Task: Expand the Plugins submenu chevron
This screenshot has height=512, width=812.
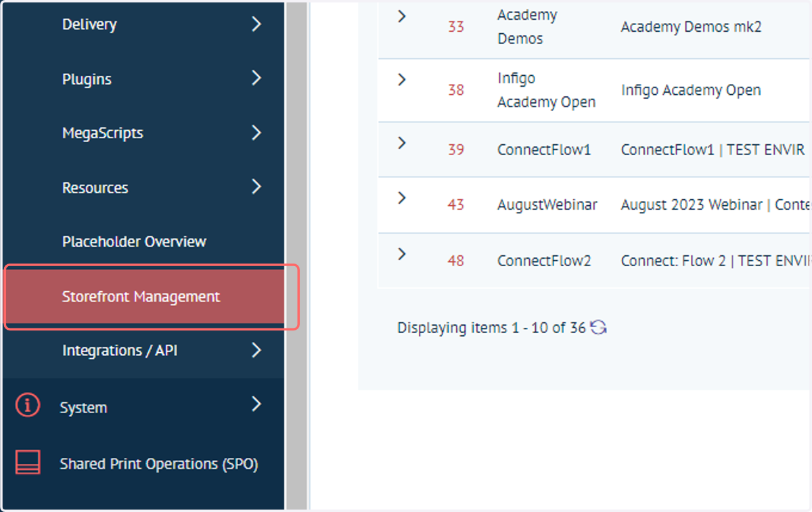Action: [x=256, y=78]
